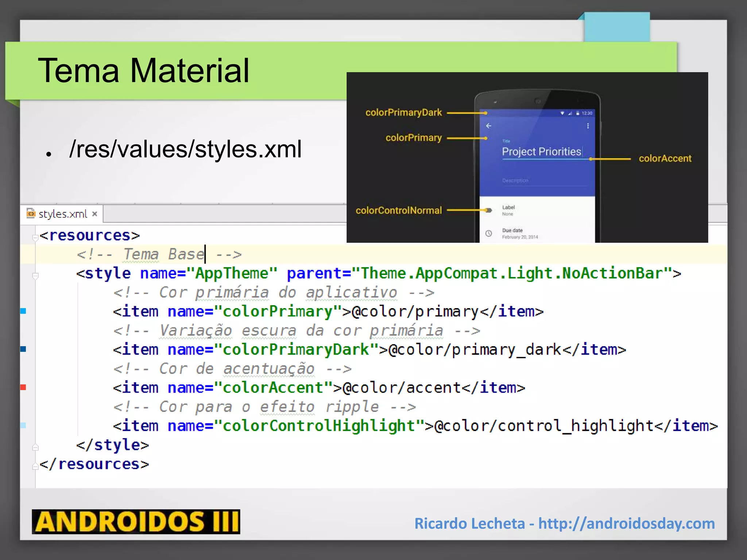747x560 pixels.
Task: Click the styles.xml file icon
Action: [31, 213]
